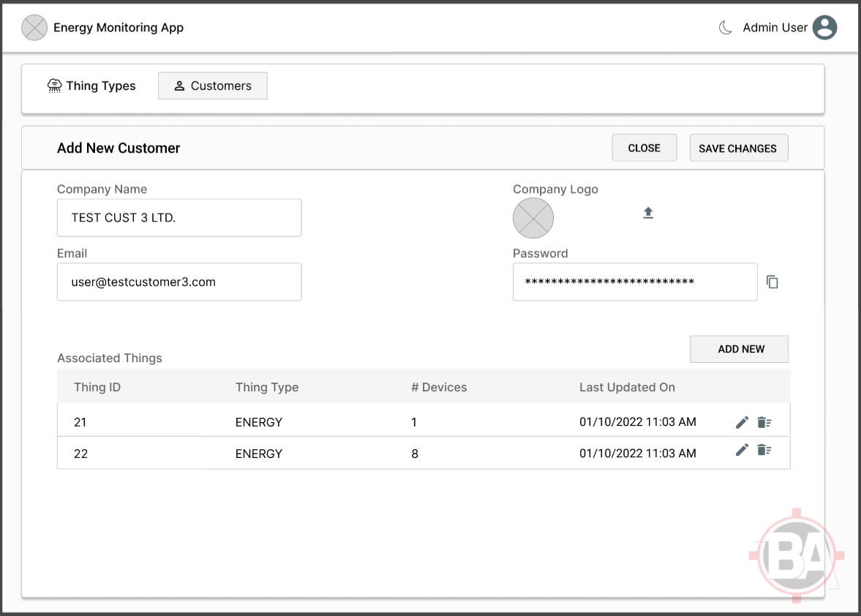This screenshot has height=616, width=861.
Task: Sort by the Thing ID column header
Action: (97, 387)
